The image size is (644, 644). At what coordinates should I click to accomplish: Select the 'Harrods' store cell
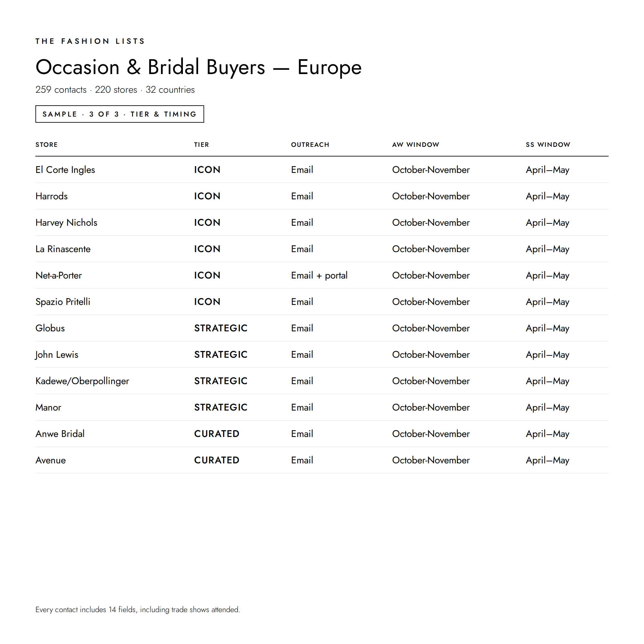point(52,196)
